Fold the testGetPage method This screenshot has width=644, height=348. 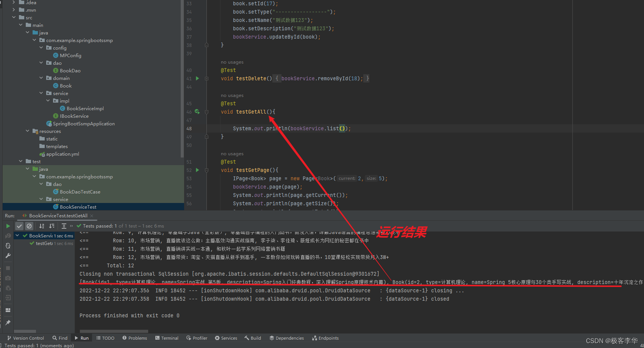(207, 170)
